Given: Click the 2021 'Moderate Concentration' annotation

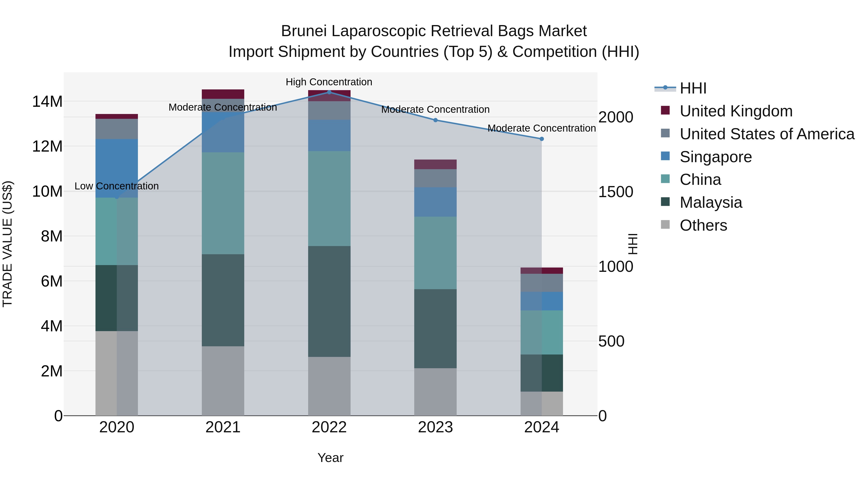Looking at the screenshot, I should coord(223,107).
